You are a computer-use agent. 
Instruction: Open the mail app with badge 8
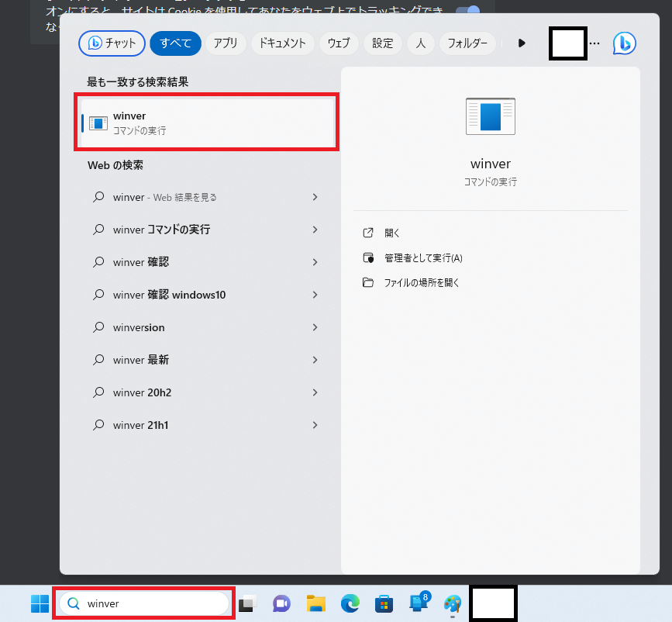419,603
